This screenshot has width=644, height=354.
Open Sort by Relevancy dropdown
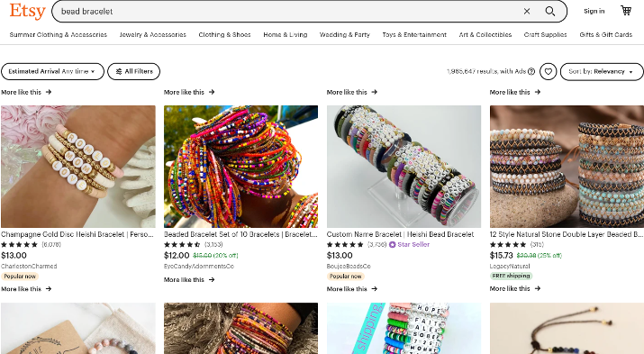(x=602, y=71)
